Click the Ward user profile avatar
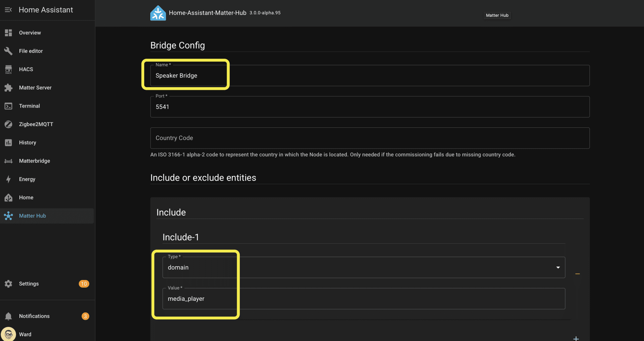The width and height of the screenshot is (644, 341). coord(8,334)
